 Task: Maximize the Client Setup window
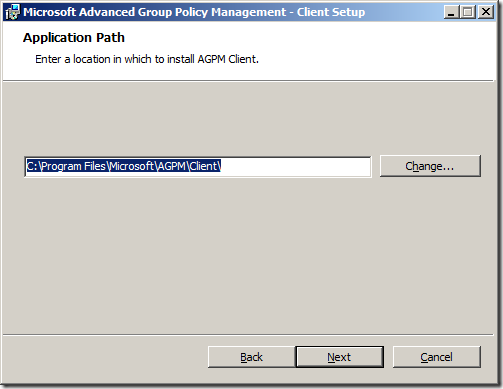[468, 12]
